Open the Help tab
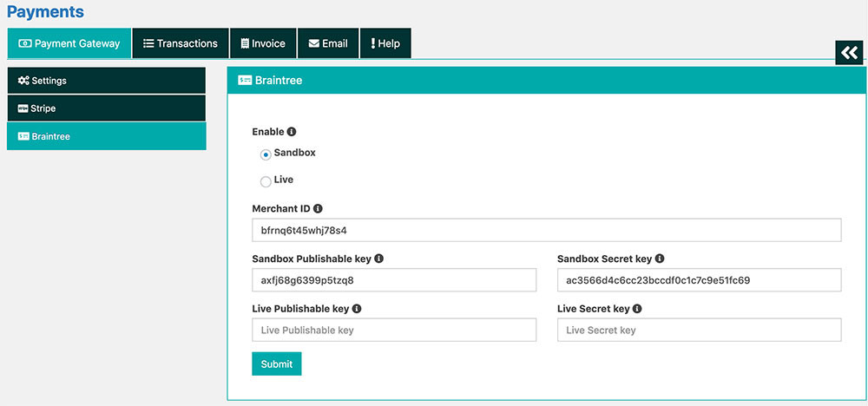This screenshot has width=868, height=406. [x=385, y=43]
